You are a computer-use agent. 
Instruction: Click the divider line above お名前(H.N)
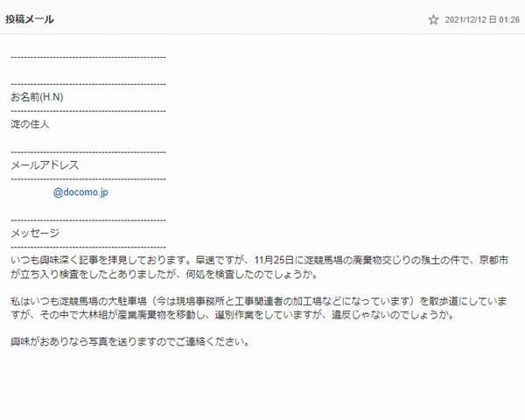88,84
